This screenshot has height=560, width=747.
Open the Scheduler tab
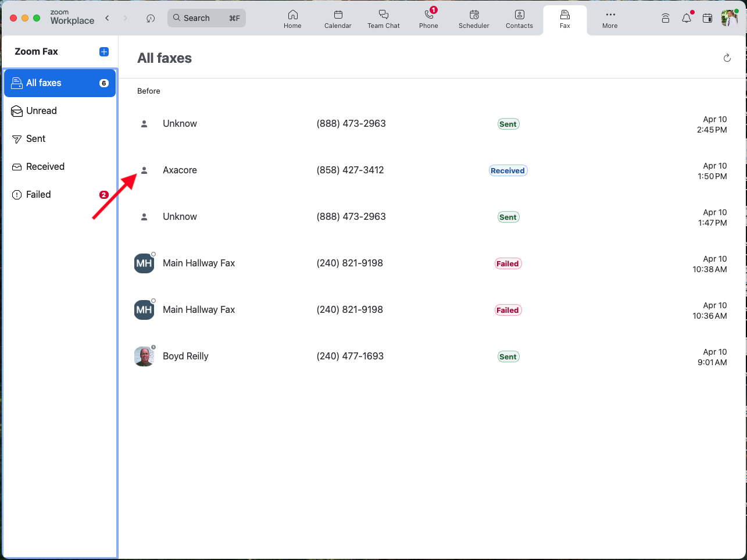(474, 19)
